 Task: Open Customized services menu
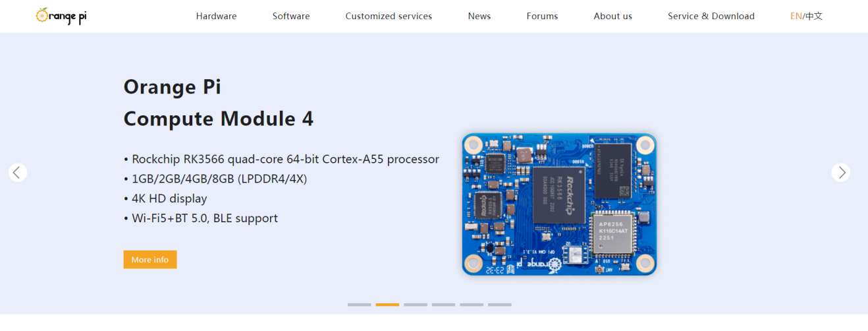pyautogui.click(x=389, y=16)
